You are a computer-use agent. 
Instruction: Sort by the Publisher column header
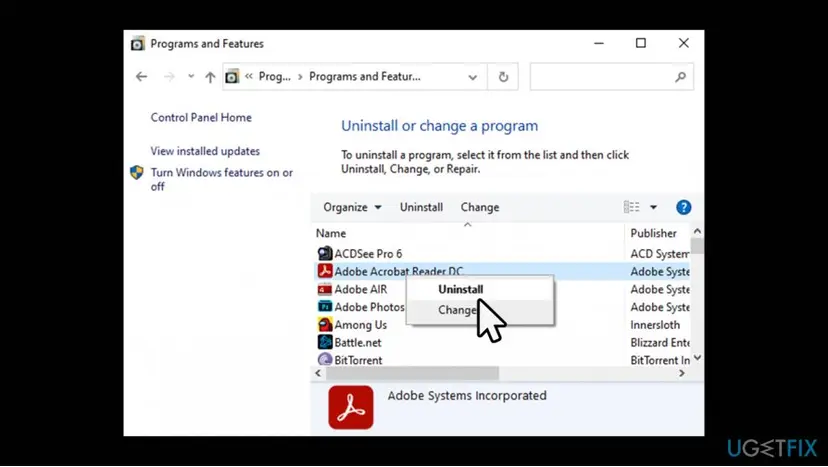click(653, 233)
